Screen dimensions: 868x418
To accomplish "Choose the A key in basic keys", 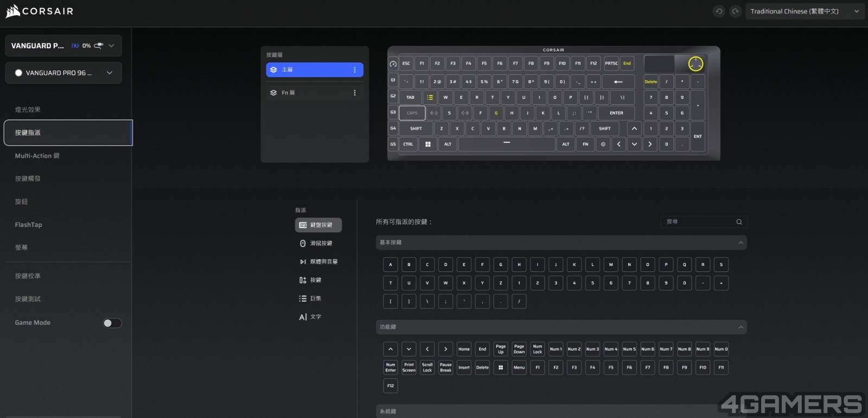I will [x=391, y=265].
